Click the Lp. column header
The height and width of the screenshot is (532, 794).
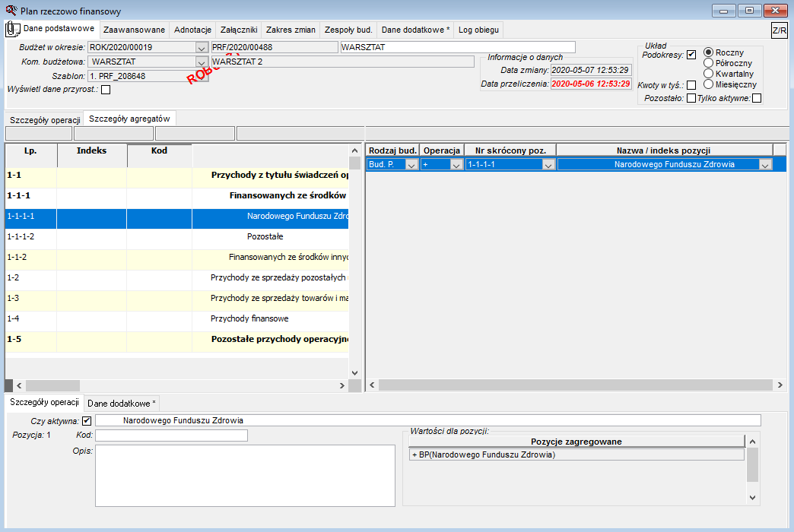click(x=31, y=155)
